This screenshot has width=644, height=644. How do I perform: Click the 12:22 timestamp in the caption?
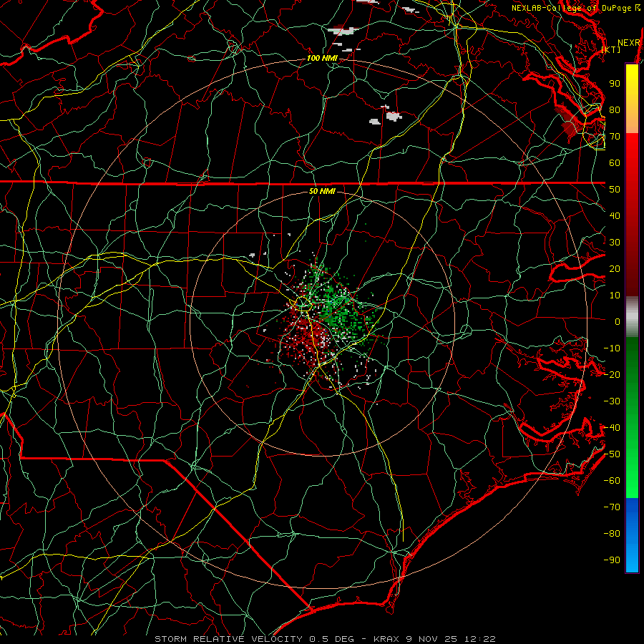coord(479,639)
